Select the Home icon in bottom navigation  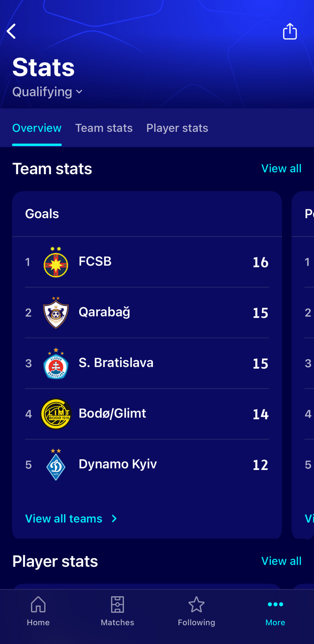[x=38, y=605]
